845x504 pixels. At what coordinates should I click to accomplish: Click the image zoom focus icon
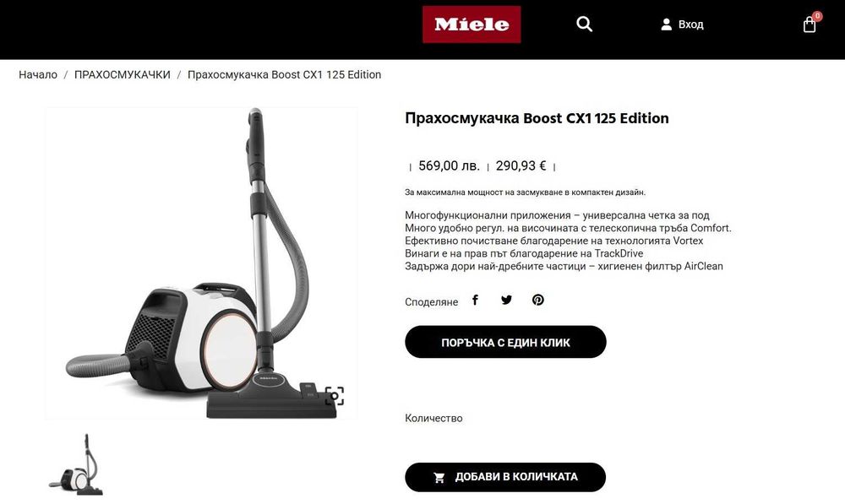click(334, 396)
